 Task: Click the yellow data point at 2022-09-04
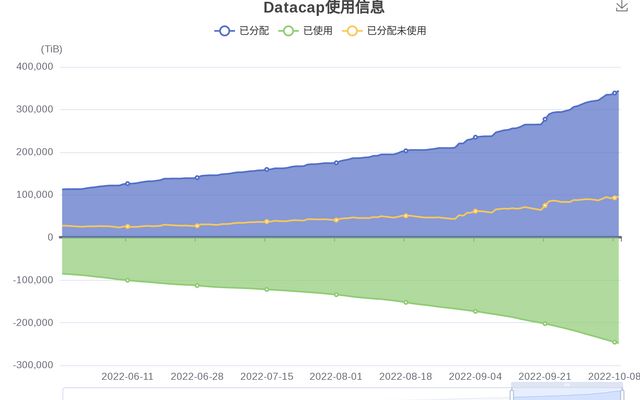click(475, 211)
